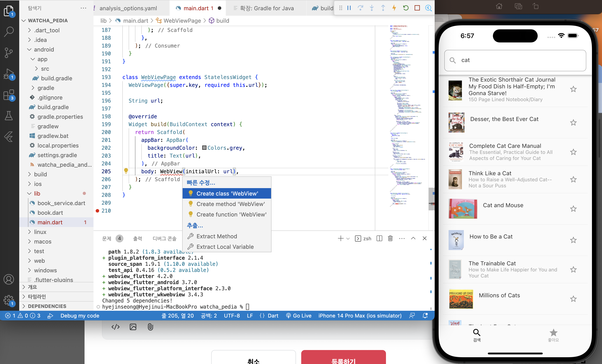Select Create class 'WebView' quick fix

point(227,193)
